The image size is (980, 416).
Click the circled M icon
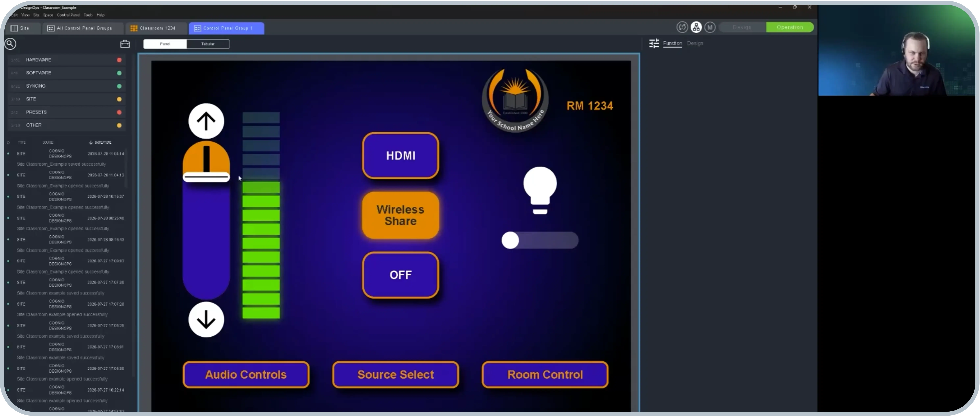pos(710,27)
